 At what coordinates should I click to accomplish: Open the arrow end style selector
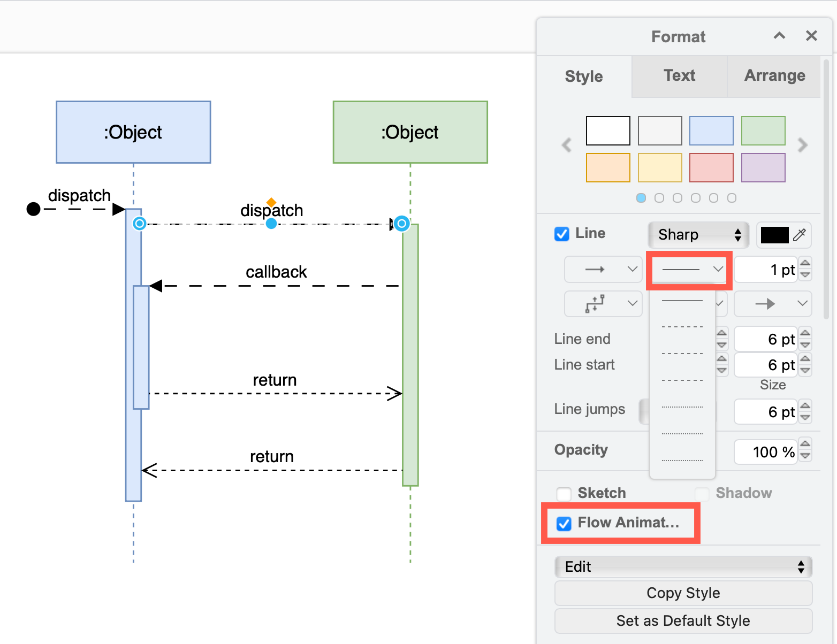coord(773,304)
